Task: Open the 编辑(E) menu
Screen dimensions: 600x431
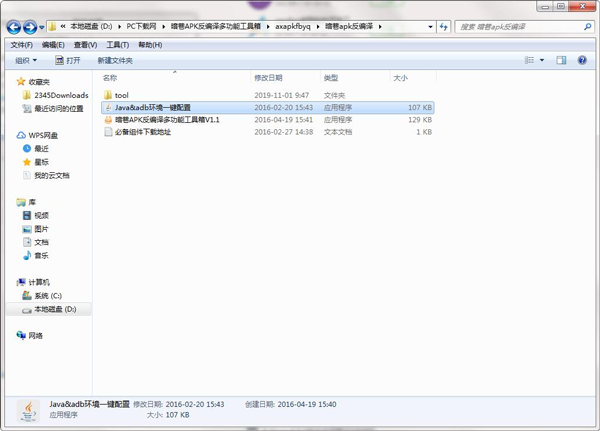Action: tap(53, 45)
